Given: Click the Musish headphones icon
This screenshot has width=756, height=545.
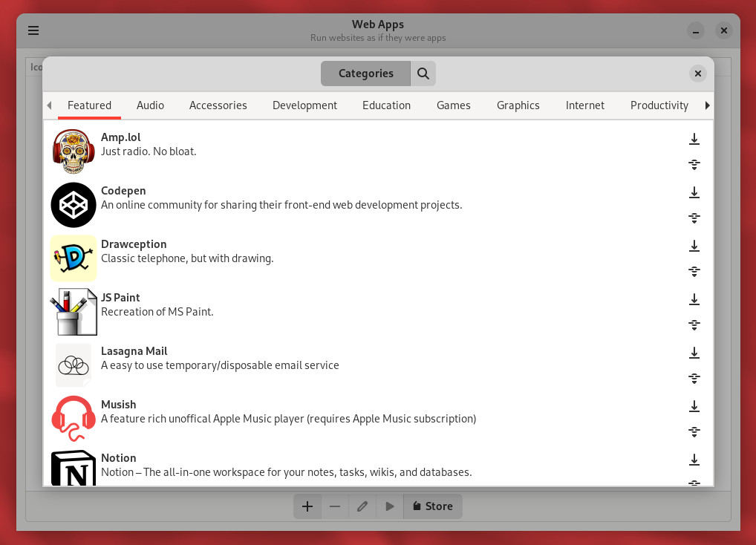Looking at the screenshot, I should point(74,418).
